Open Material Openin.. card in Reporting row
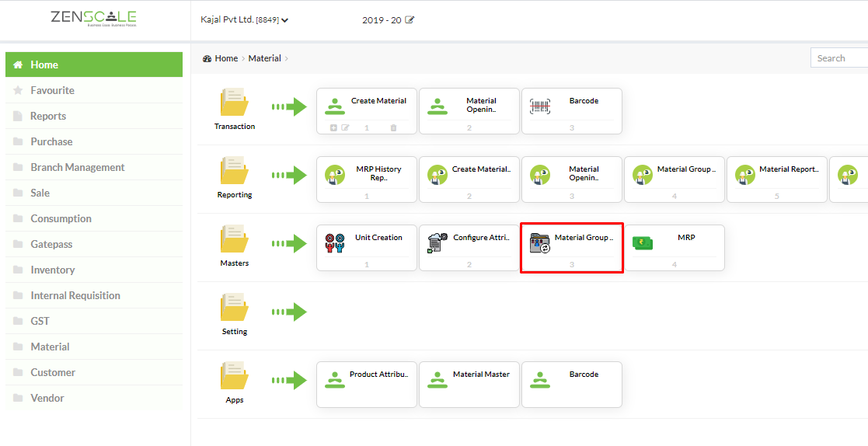This screenshot has width=868, height=446. [x=572, y=179]
